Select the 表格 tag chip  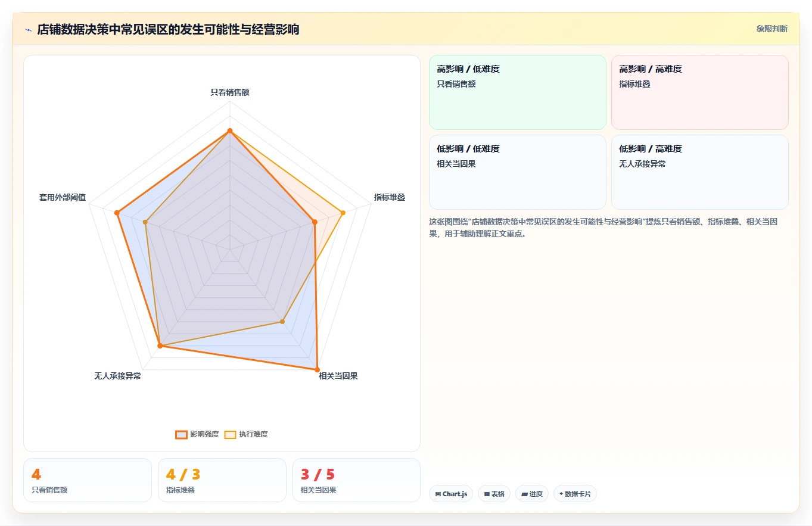point(494,494)
